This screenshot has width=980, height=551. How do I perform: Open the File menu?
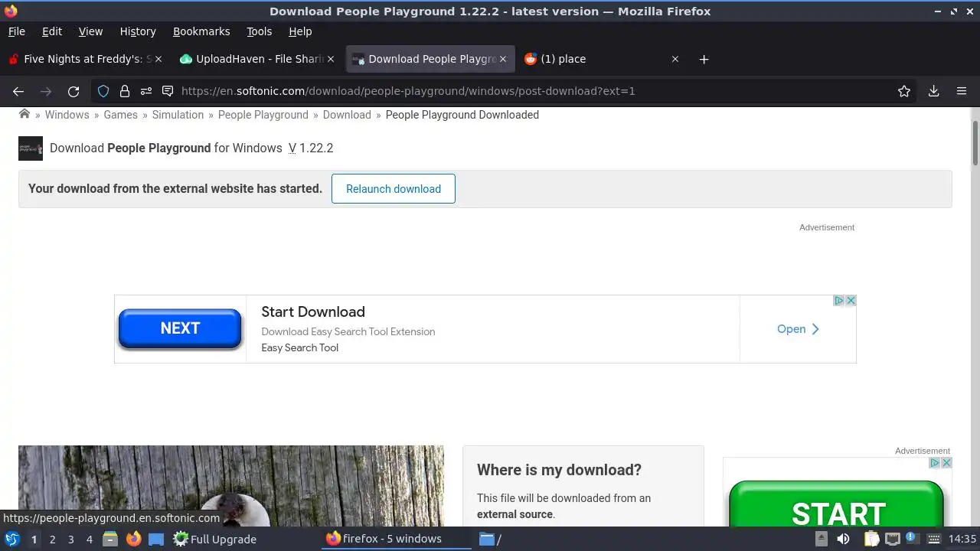16,31
